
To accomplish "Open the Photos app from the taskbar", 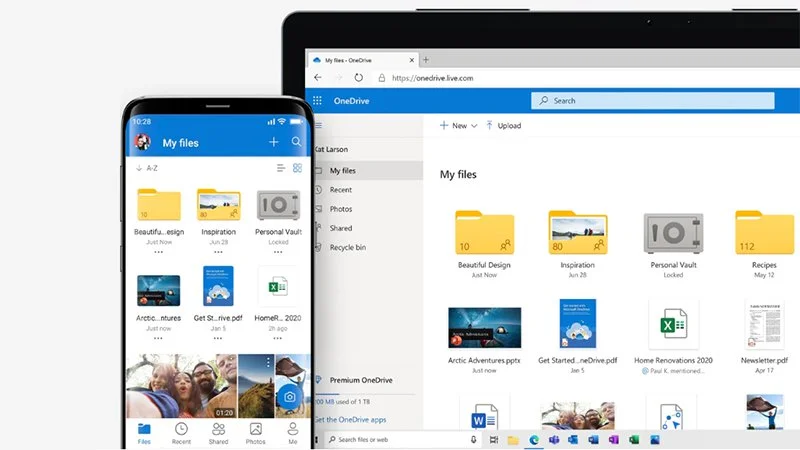I will (655, 439).
